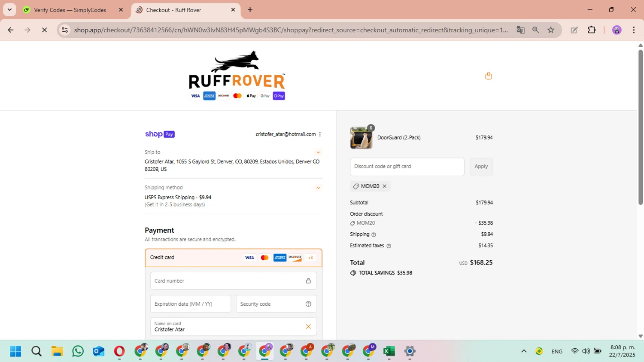The image size is (644, 362).
Task: Open File Explorer from the taskbar
Action: coord(57,351)
